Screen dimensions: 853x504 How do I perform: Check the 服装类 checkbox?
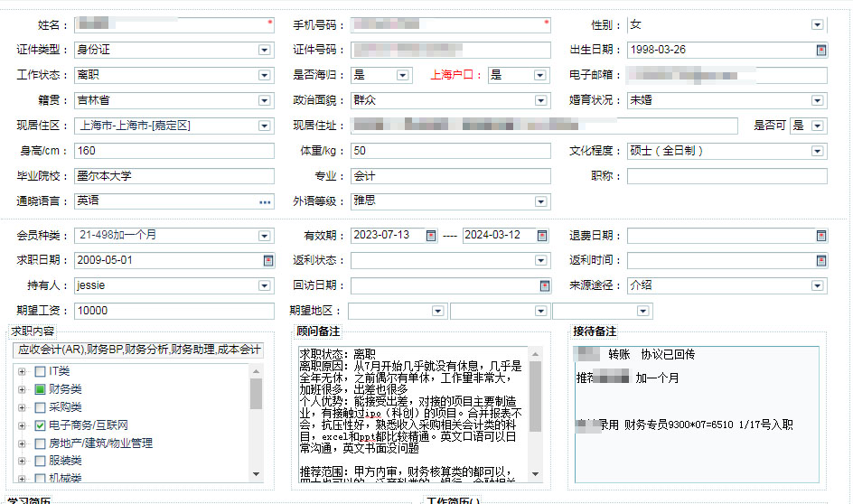coord(40,461)
